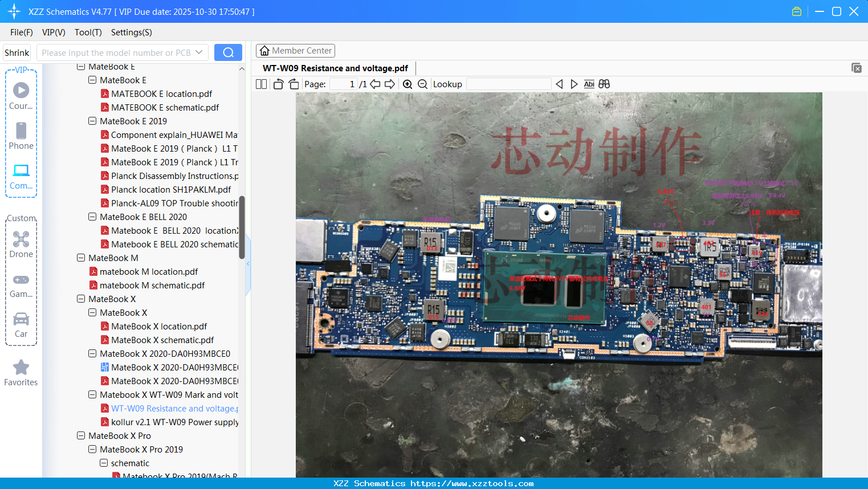
Task: Click the binoculars search icon
Action: [x=604, y=84]
